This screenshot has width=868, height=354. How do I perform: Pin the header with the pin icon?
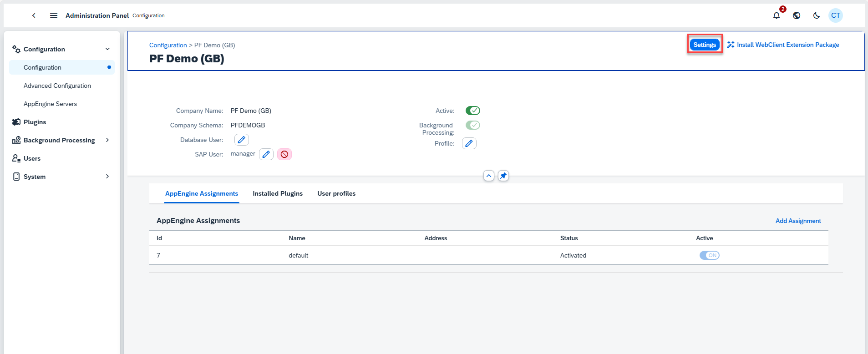[503, 176]
